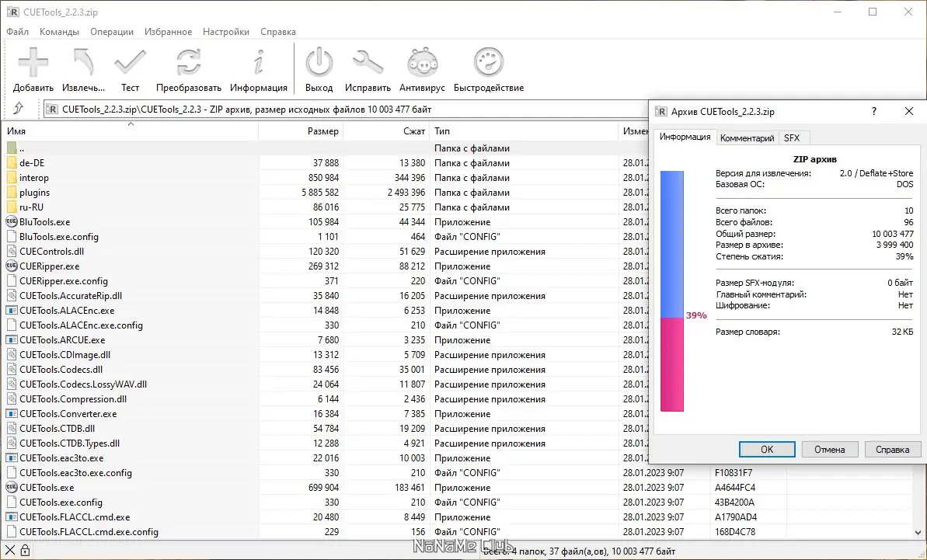Select CUETools.AccurateRip.dll row
This screenshot has height=560, width=927.
point(325,296)
